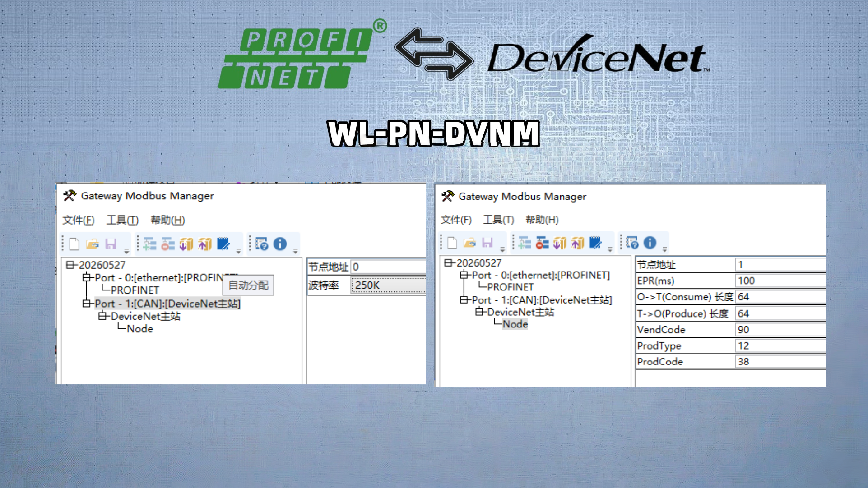This screenshot has width=868, height=488.
Task: Click Add node icon in left window toolbar
Action: tap(150, 244)
